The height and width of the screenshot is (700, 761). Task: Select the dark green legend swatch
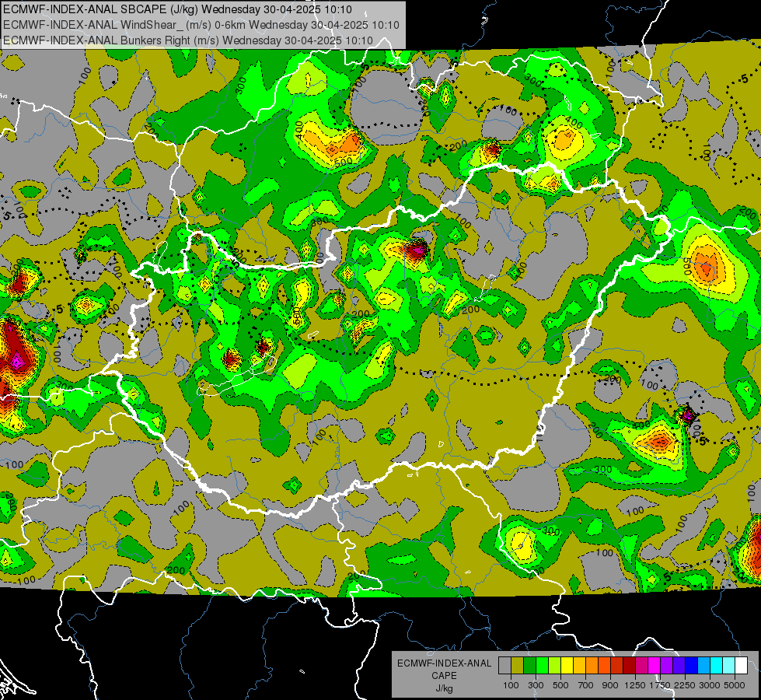coord(529,665)
